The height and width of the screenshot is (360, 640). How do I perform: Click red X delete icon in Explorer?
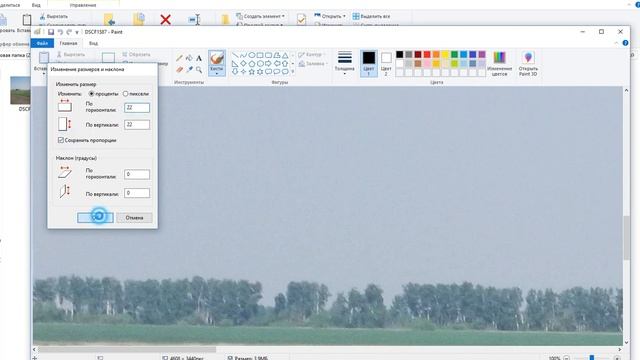(165, 19)
